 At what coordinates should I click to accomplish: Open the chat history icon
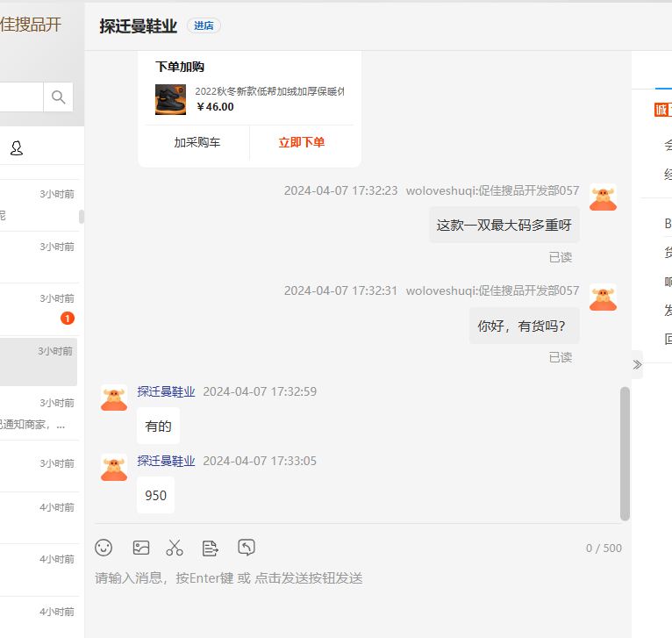(x=247, y=548)
